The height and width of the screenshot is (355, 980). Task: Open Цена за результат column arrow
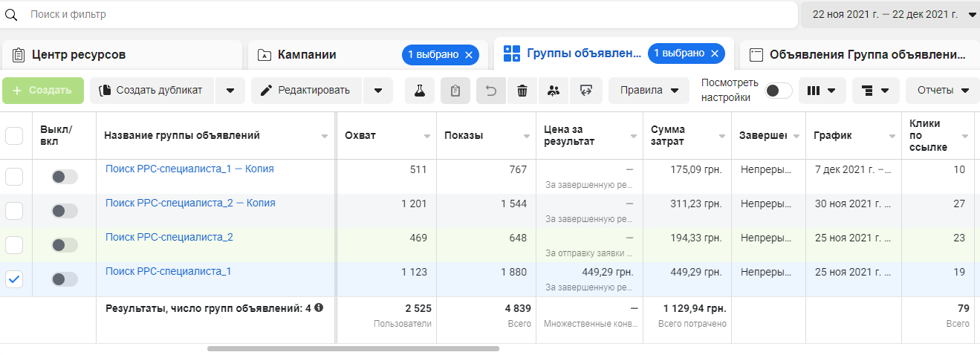pos(633,137)
